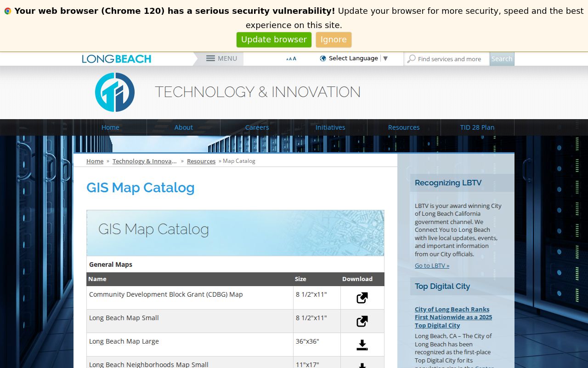The image size is (588, 368).
Task: Open the Top Digital City article link
Action: point(453,317)
